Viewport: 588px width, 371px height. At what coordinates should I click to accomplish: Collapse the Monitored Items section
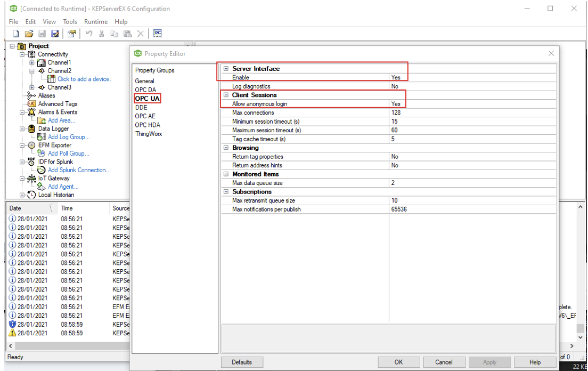(226, 174)
